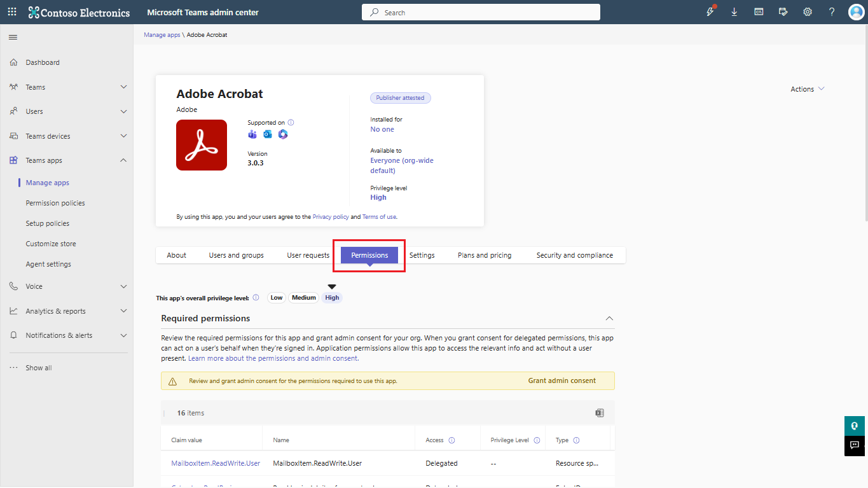Image resolution: width=868 pixels, height=488 pixels.
Task: Open Learn more about permissions link
Action: (273, 358)
